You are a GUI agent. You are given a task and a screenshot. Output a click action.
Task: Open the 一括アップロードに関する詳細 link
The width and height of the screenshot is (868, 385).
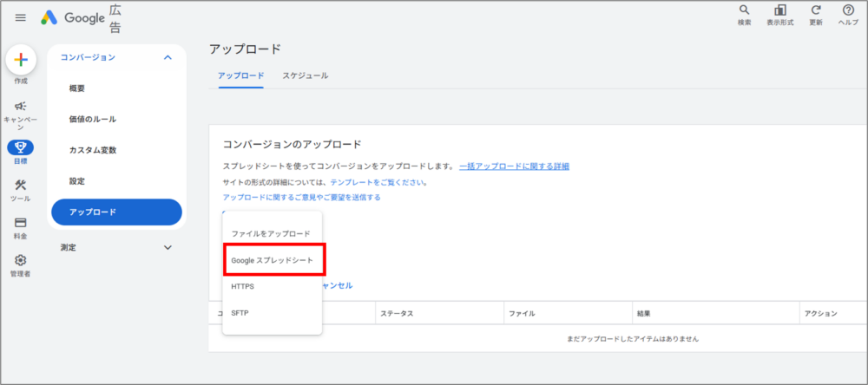514,166
